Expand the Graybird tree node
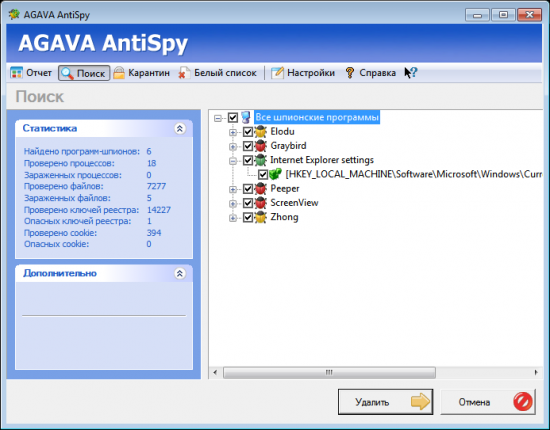 coord(233,147)
